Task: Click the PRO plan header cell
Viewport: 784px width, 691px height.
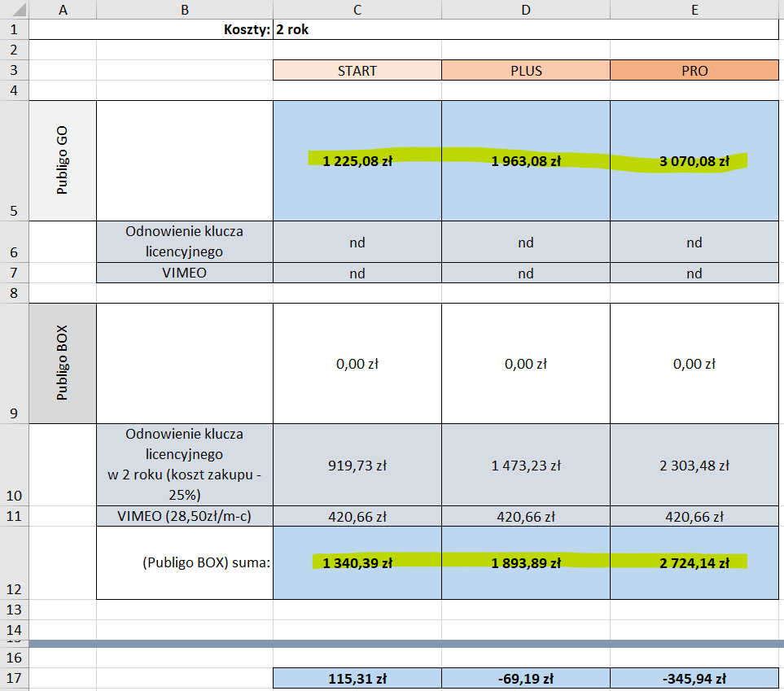Action: [x=694, y=71]
